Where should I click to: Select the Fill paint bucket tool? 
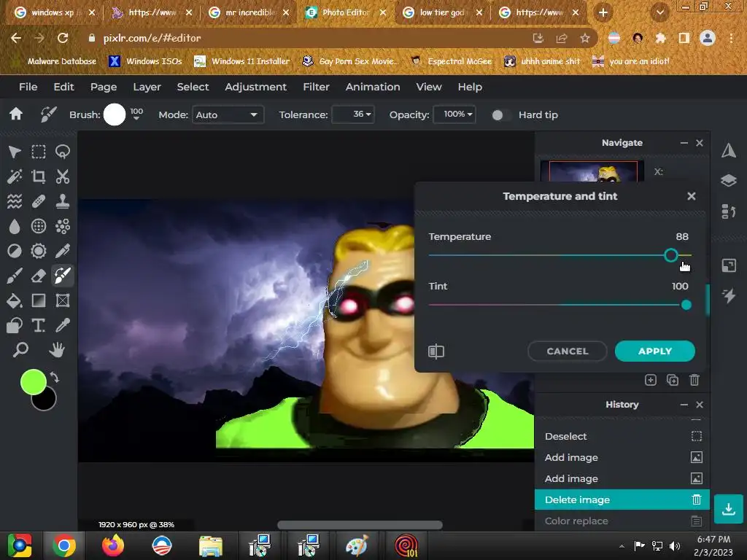point(15,300)
